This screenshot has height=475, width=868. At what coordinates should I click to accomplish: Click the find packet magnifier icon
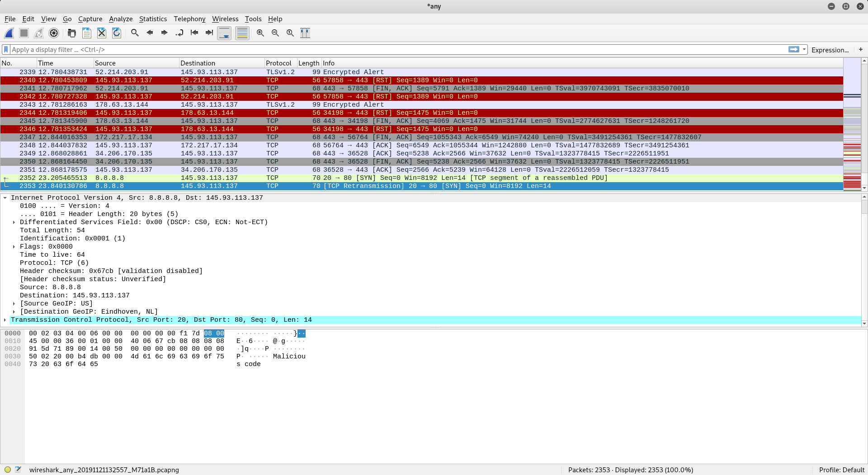tap(135, 33)
